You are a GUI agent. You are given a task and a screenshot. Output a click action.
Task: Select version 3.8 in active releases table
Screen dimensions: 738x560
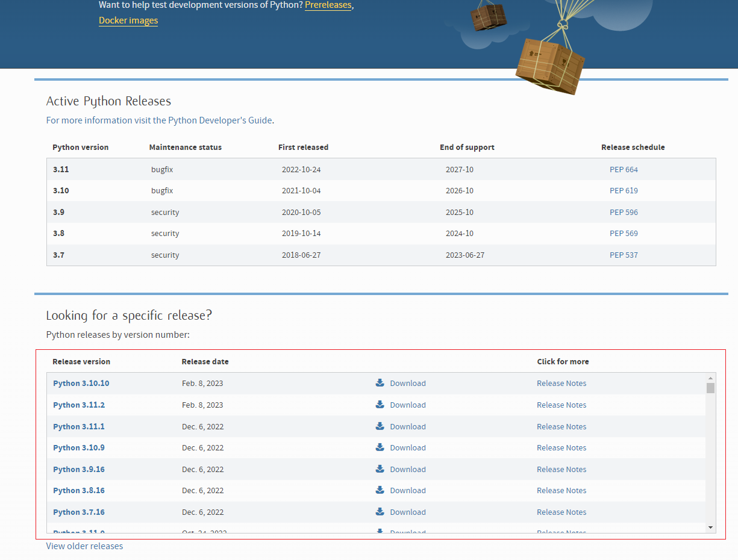58,234
